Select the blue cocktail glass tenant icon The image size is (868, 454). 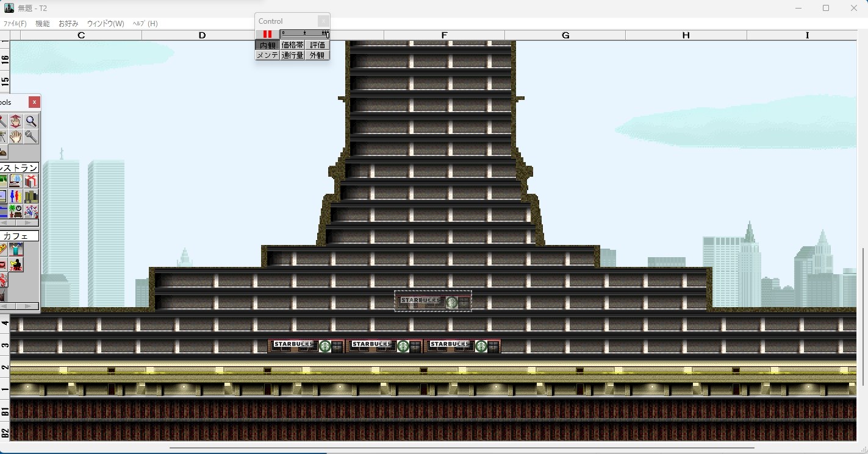point(16,249)
